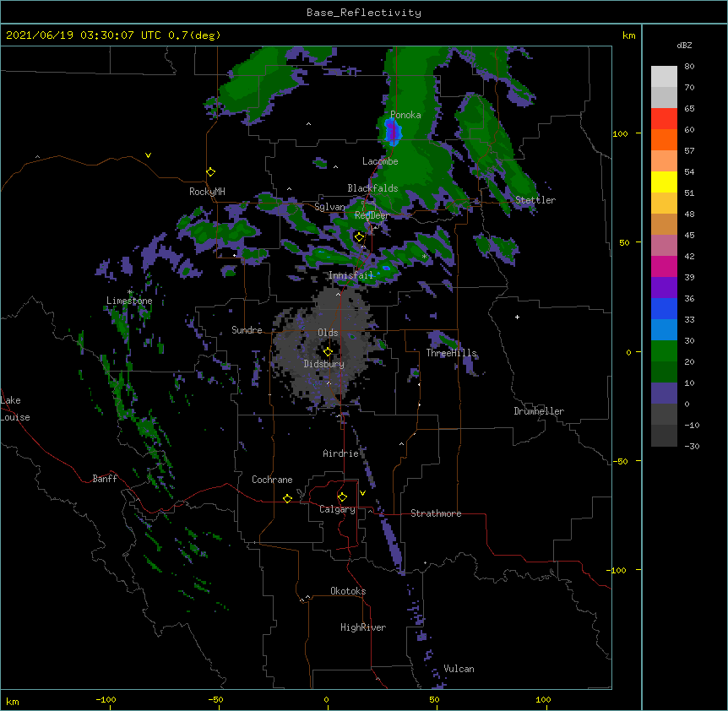Click the dBZ legend heading
Image resolution: width=728 pixels, height=711 pixels.
[x=684, y=45]
